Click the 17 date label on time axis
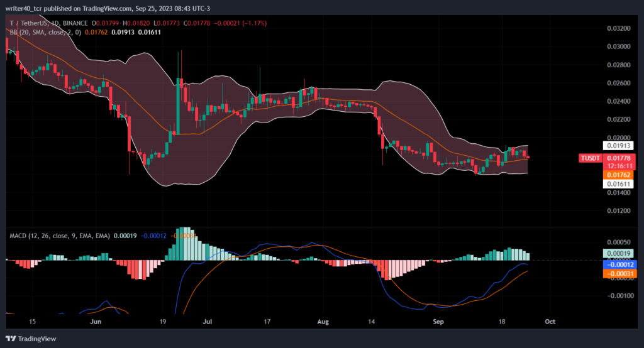 [x=267, y=322]
